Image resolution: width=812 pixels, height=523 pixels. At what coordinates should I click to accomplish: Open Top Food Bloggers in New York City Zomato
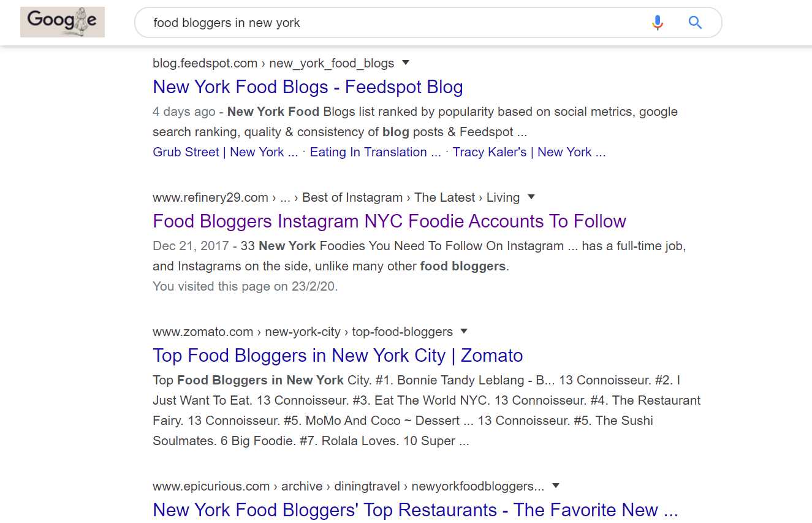point(338,356)
